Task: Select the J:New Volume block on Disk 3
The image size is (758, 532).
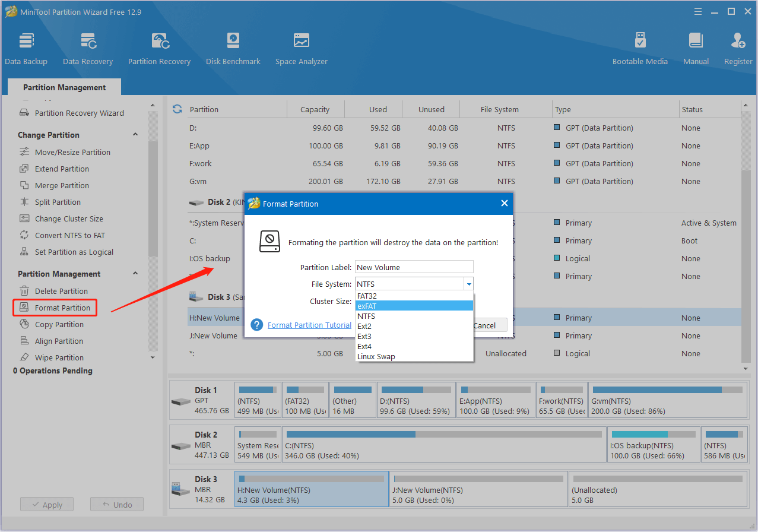Action: (x=478, y=489)
